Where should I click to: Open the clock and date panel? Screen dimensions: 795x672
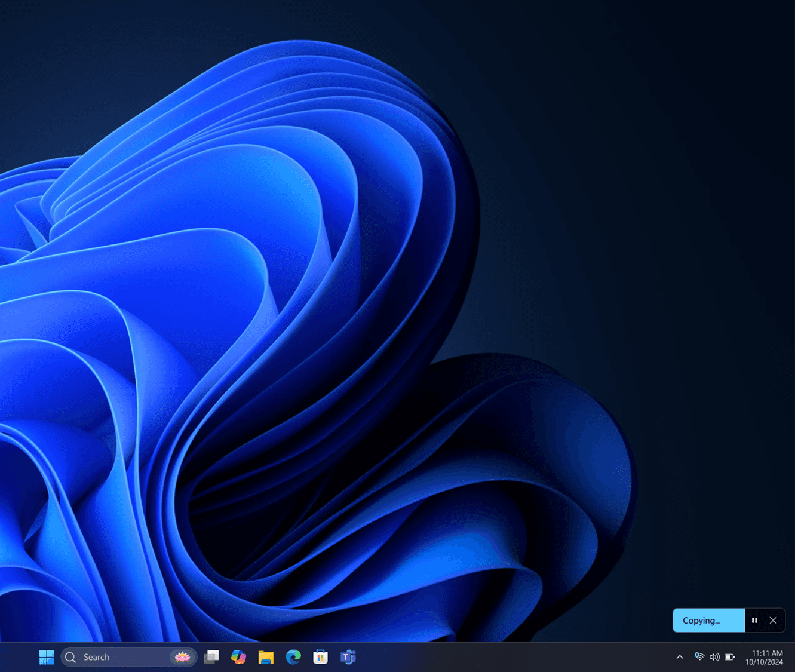pyautogui.click(x=764, y=657)
